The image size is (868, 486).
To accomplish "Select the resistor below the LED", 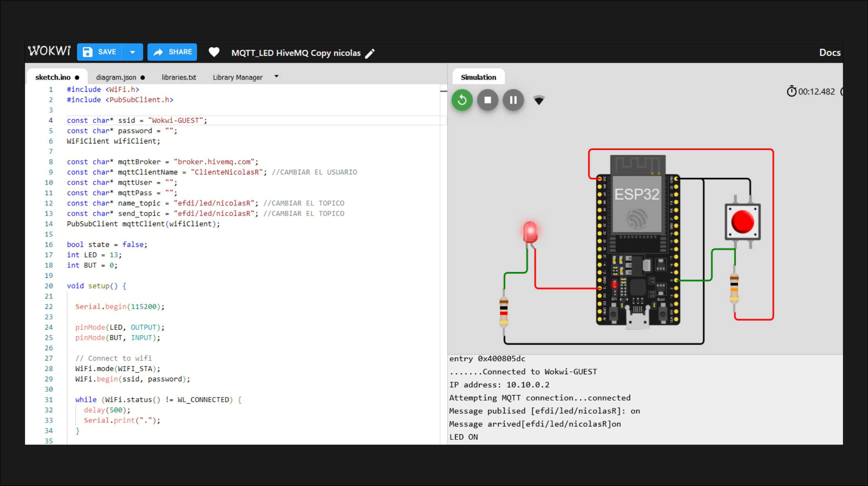I will coord(504,312).
